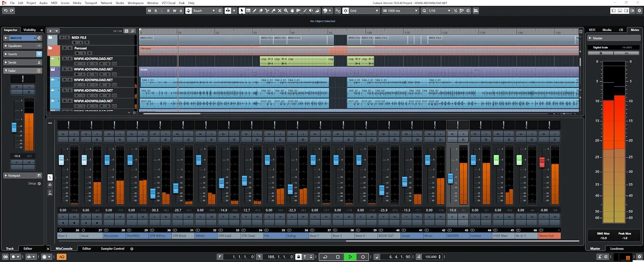Open the Grid snap type dropdown

[364, 10]
